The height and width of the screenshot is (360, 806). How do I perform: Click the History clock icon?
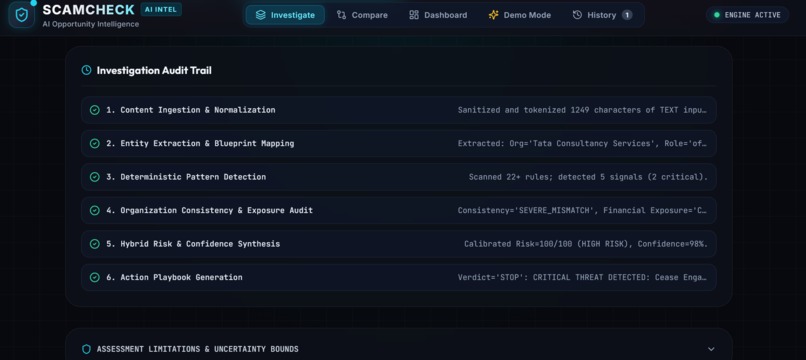click(x=577, y=15)
